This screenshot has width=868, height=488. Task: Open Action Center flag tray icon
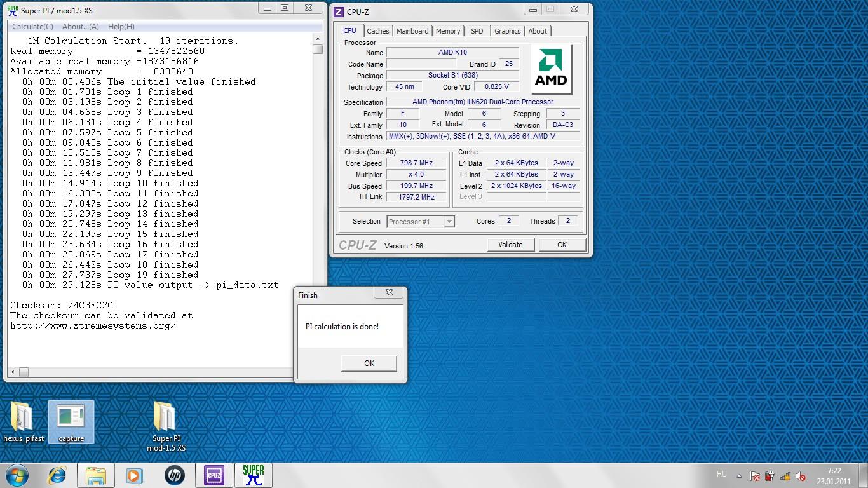[755, 476]
